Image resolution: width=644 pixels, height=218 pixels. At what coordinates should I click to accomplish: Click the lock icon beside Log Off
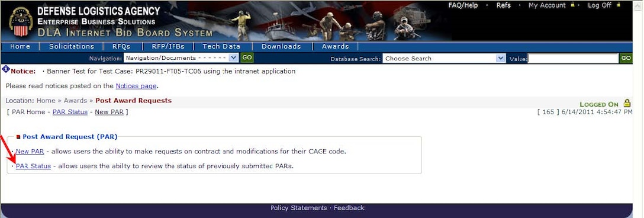point(619,5)
